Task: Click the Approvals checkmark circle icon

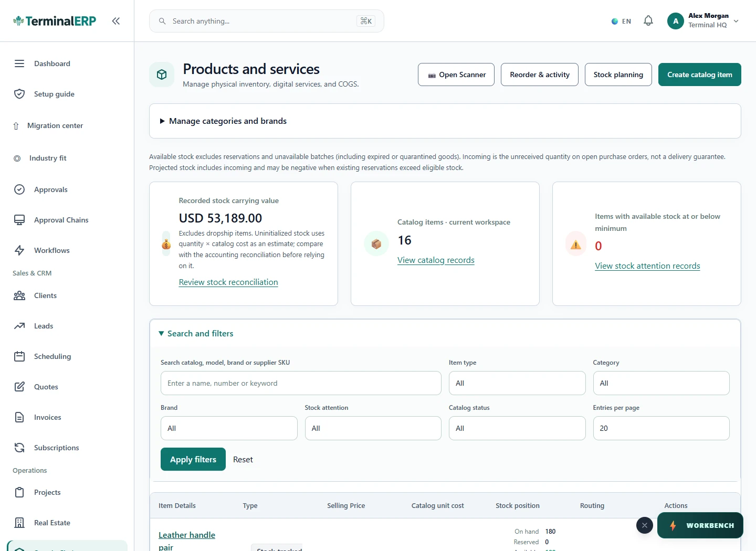Action: tap(19, 189)
